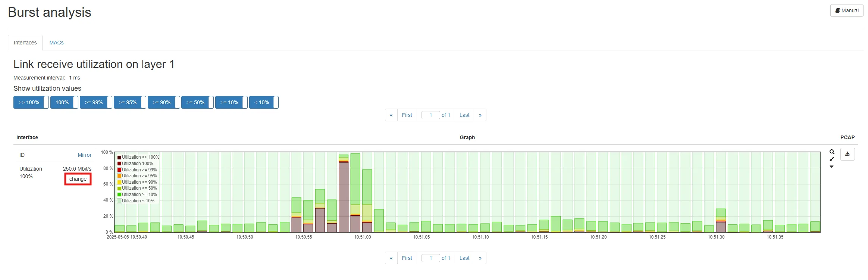868x280 pixels.
Task: Go to next page in top pagination
Action: (x=480, y=115)
